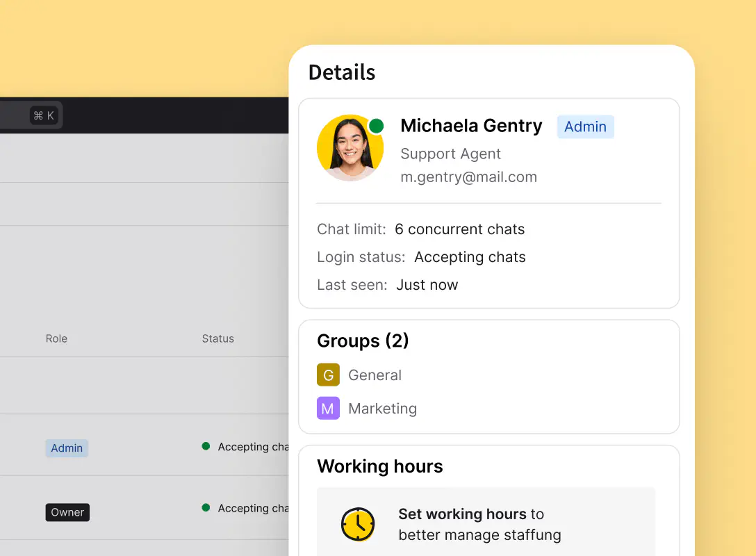Image resolution: width=756 pixels, height=556 pixels.
Task: Collapse the Details panel
Action: [342, 72]
